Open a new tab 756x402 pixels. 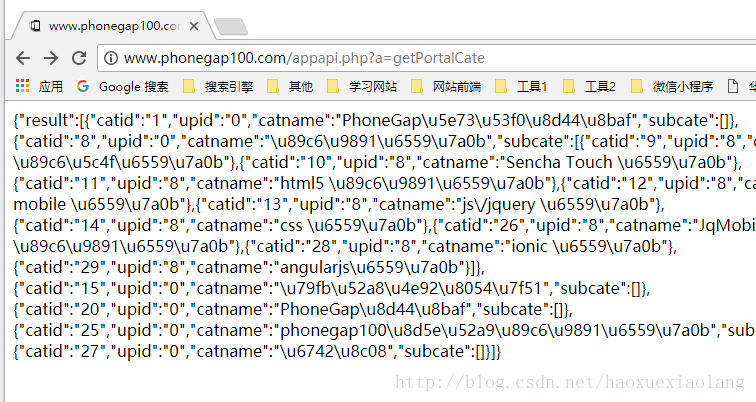click(x=231, y=27)
